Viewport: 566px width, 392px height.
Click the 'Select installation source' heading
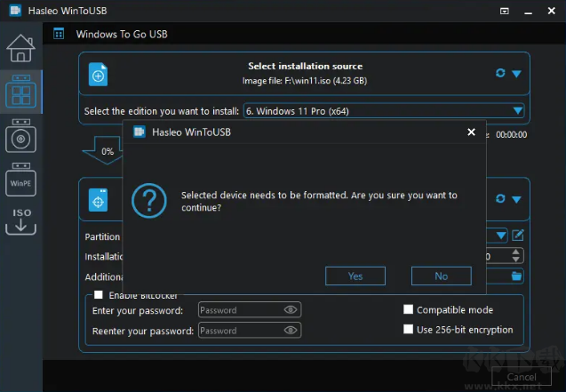305,66
